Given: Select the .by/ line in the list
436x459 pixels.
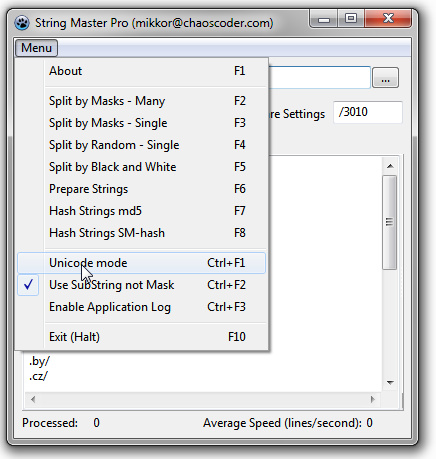Looking at the screenshot, I should point(39,361).
